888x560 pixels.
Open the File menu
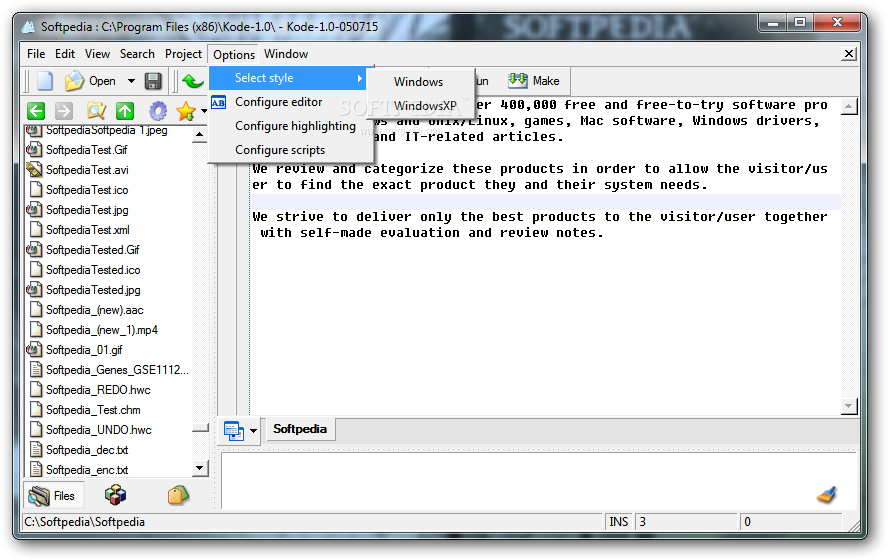[36, 54]
